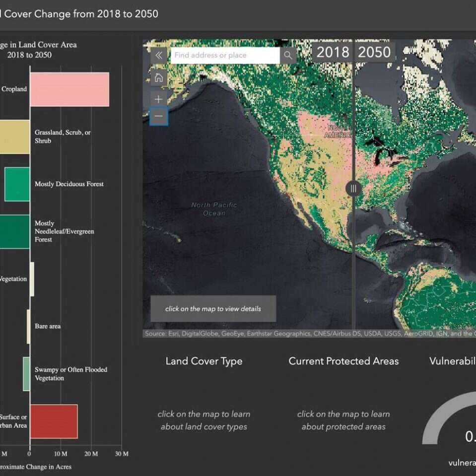The width and height of the screenshot is (476, 476).
Task: Select the Current Protected Areas panel heading
Action: click(343, 361)
